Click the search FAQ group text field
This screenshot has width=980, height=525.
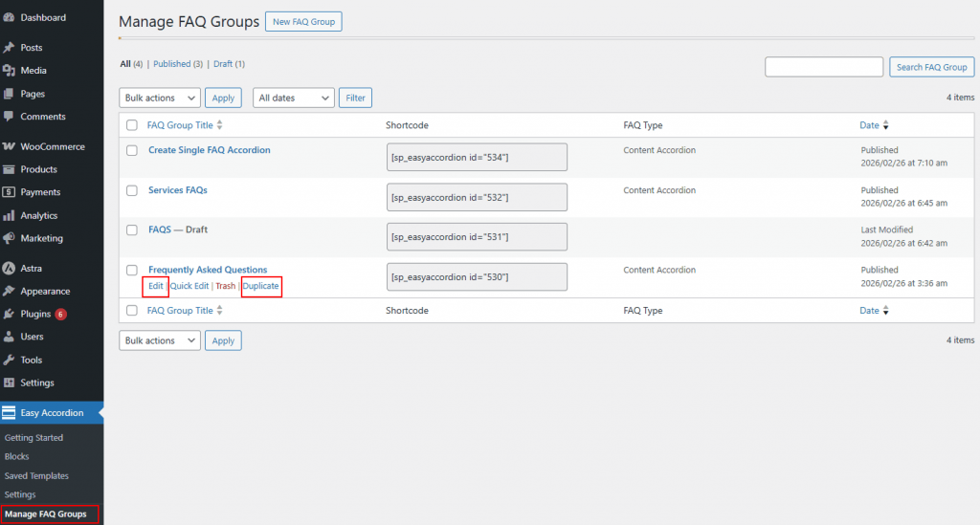click(x=824, y=67)
